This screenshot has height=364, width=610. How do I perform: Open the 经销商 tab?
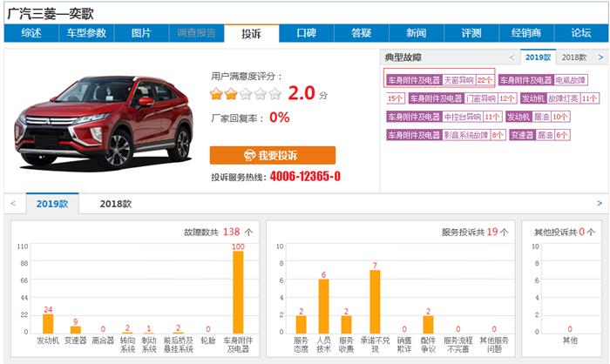526,33
